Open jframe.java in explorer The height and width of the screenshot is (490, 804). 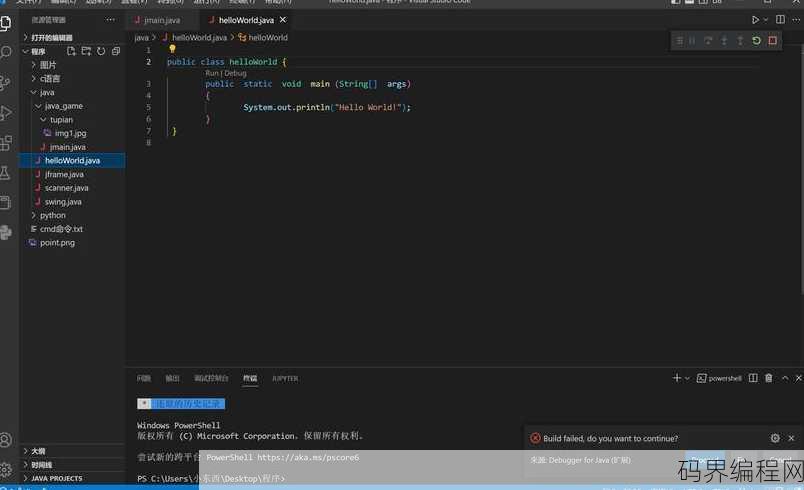[x=74, y=174]
